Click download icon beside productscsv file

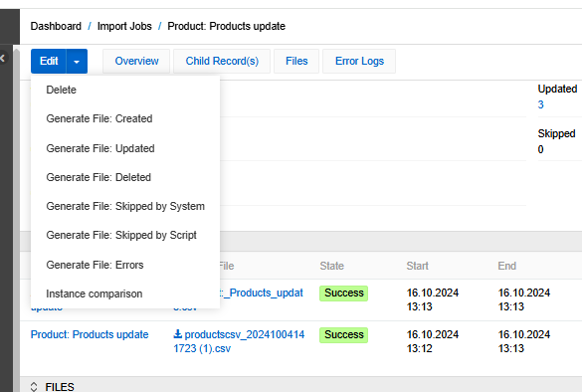coord(178,334)
